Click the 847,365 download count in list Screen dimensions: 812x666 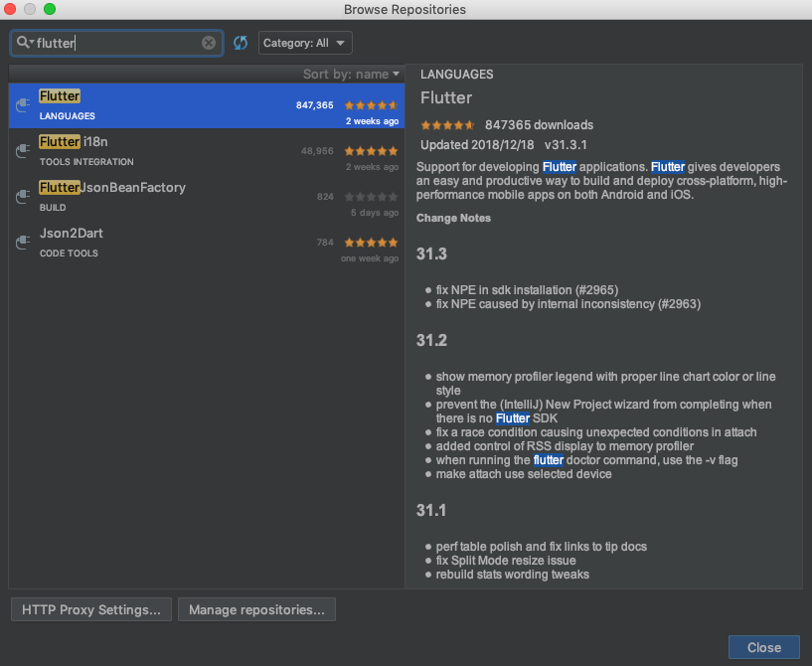314,105
